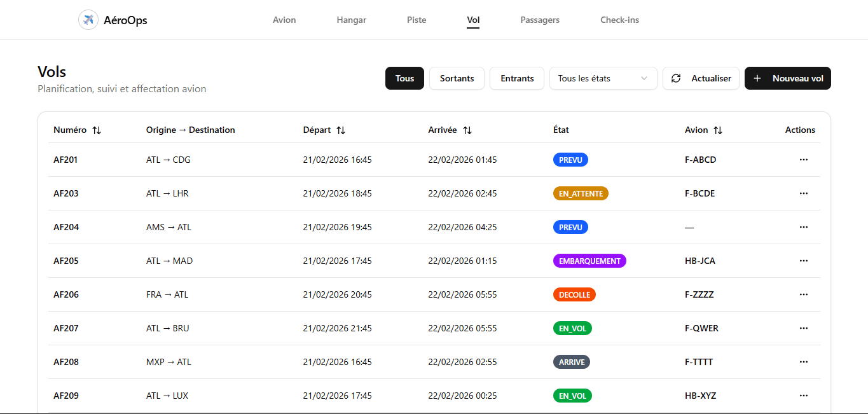Sort flights using the Numéro sort arrows
The height and width of the screenshot is (414, 868).
(x=97, y=130)
